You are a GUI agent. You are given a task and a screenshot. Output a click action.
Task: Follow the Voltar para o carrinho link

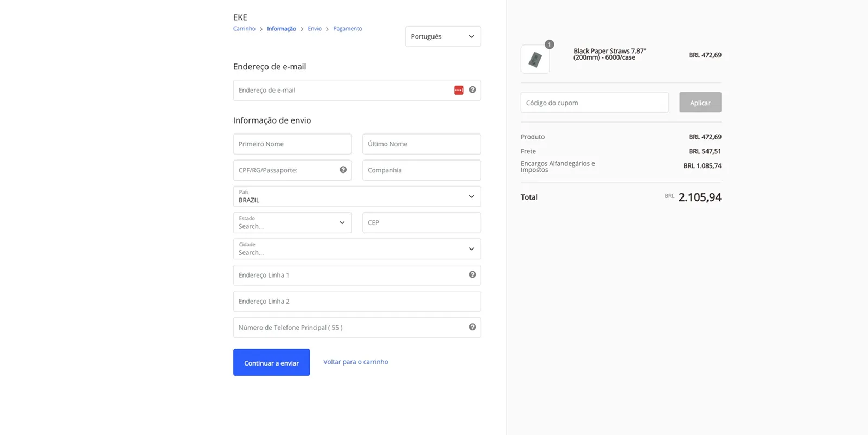click(356, 362)
